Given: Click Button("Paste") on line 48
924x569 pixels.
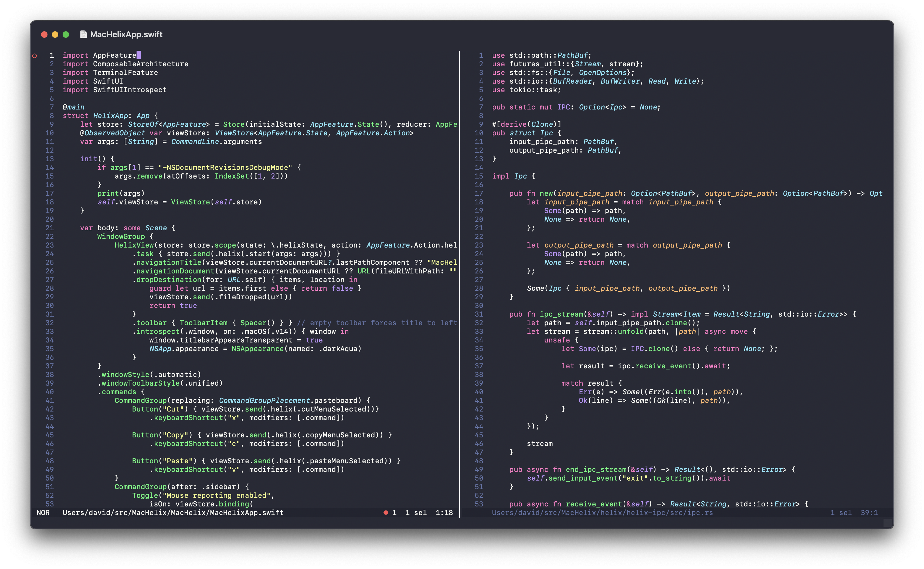Looking at the screenshot, I should 165,461.
